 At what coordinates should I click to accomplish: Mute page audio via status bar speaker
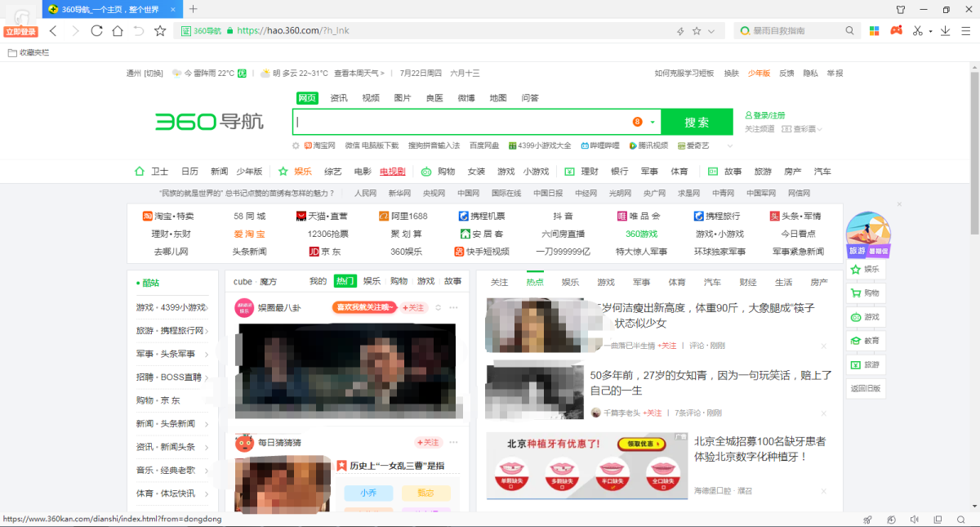(915, 520)
